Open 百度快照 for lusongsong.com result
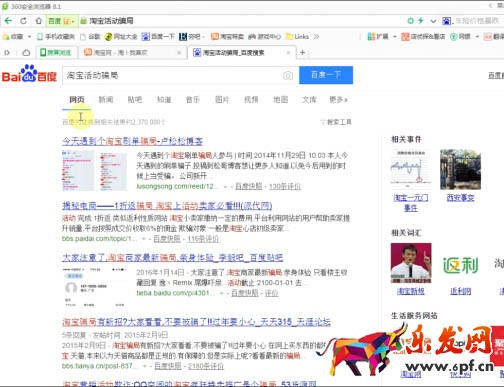Viewport: 504px width, 387px height. [249, 186]
